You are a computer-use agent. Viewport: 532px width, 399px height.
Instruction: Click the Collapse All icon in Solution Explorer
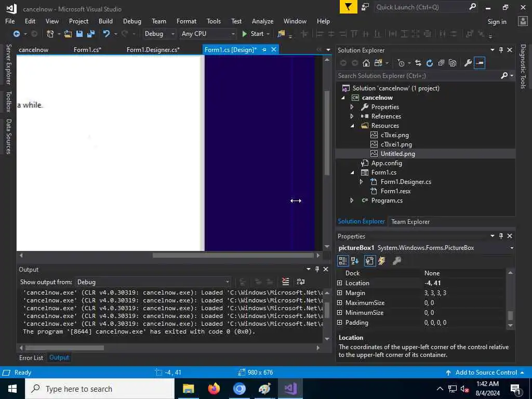coord(441,63)
